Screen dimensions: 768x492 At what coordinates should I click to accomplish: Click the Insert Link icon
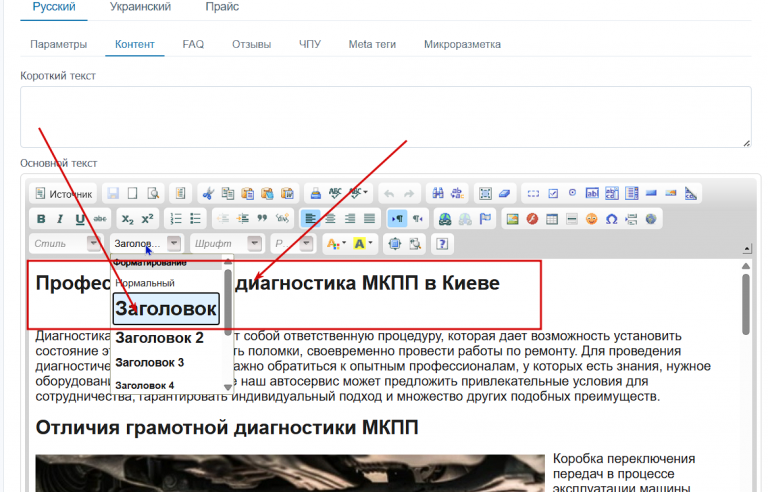[445, 219]
